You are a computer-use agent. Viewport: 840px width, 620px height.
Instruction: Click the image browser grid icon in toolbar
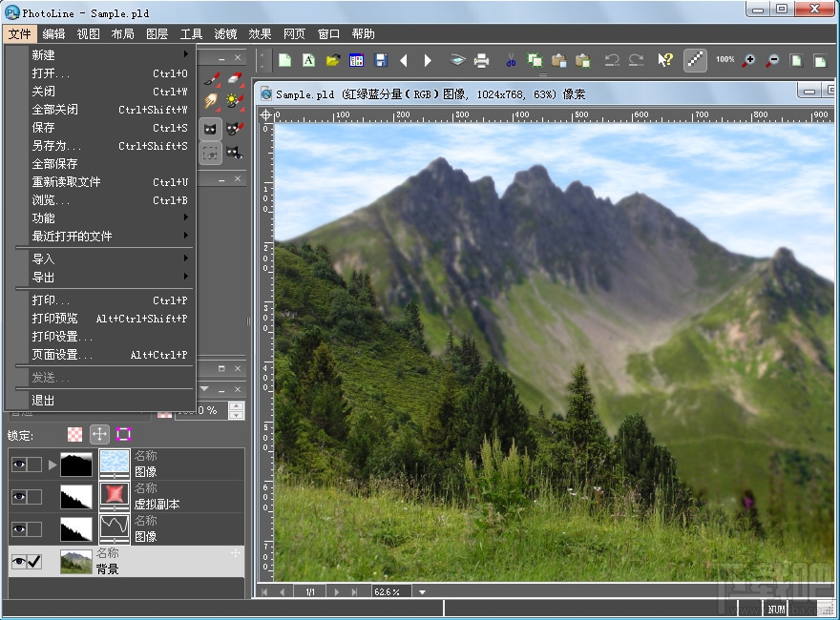click(x=356, y=60)
